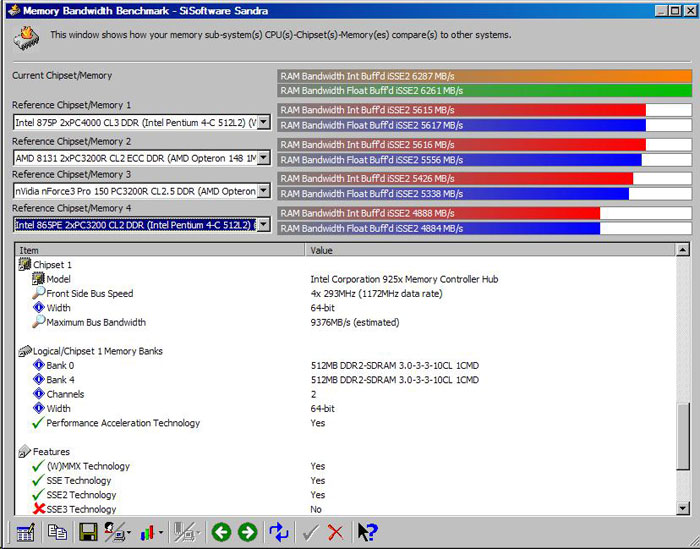The image size is (700, 549).
Task: Select the Chipset 1 tree icon
Action: click(25, 264)
